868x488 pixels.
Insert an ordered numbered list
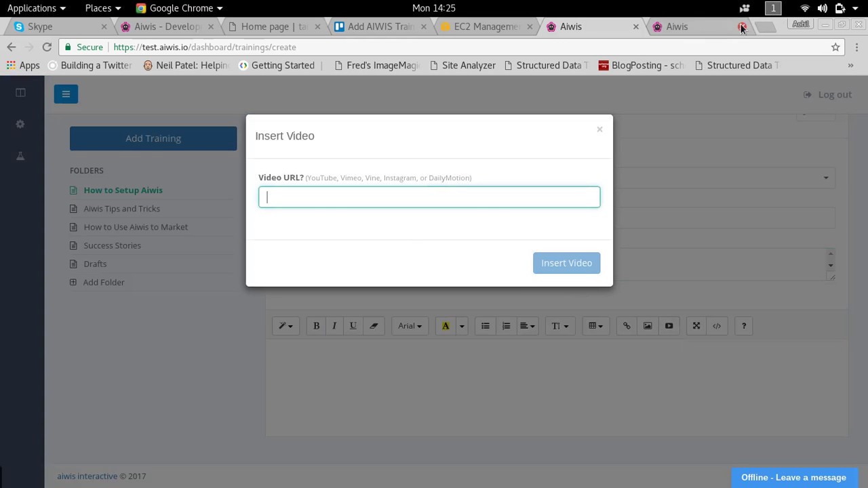click(x=506, y=326)
